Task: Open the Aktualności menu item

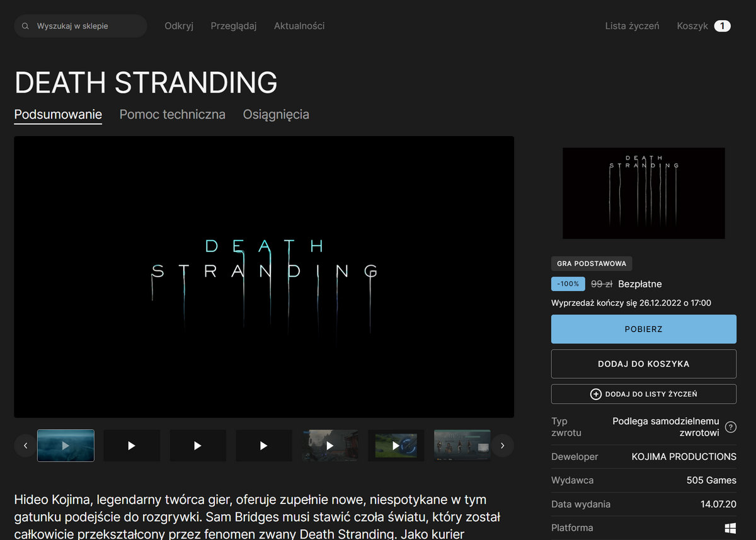Action: click(x=299, y=26)
